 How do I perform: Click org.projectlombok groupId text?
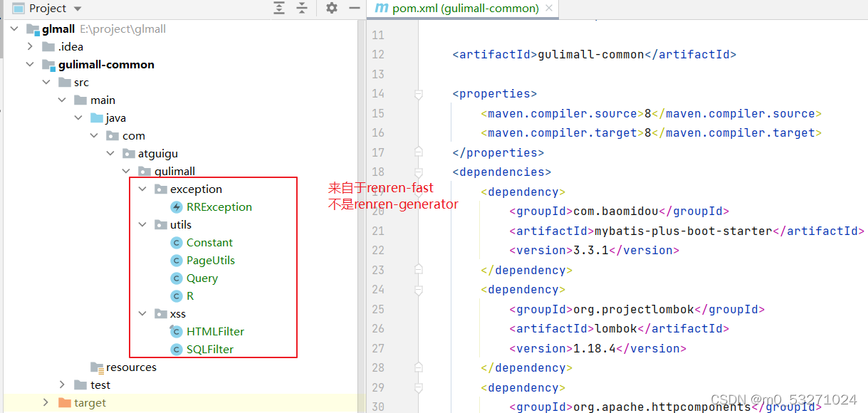pos(634,310)
